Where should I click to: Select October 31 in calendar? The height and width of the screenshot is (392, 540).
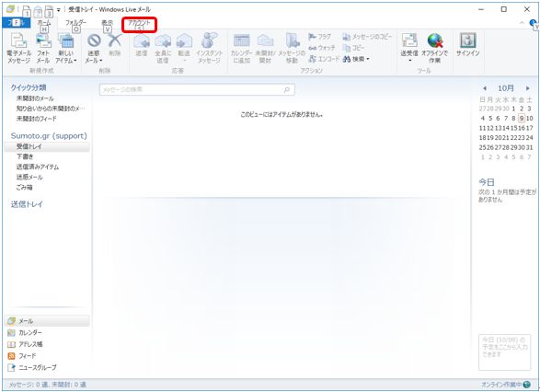[x=529, y=147]
